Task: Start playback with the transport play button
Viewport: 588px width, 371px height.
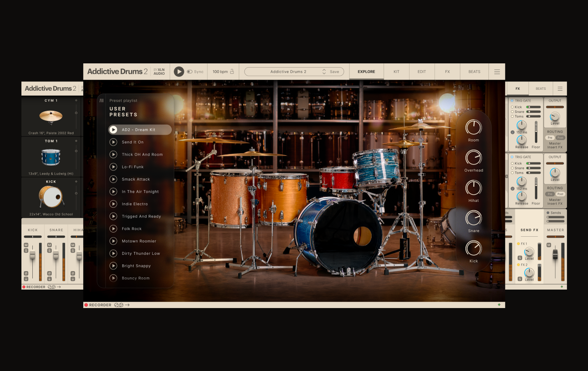Action: click(179, 72)
